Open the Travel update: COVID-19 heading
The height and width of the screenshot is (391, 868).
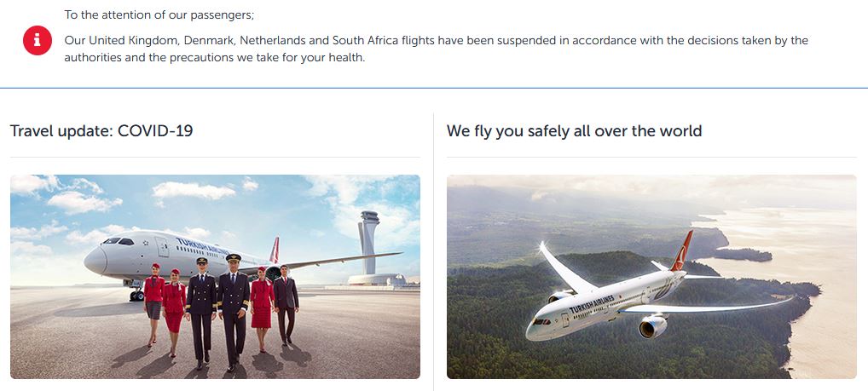tap(101, 131)
